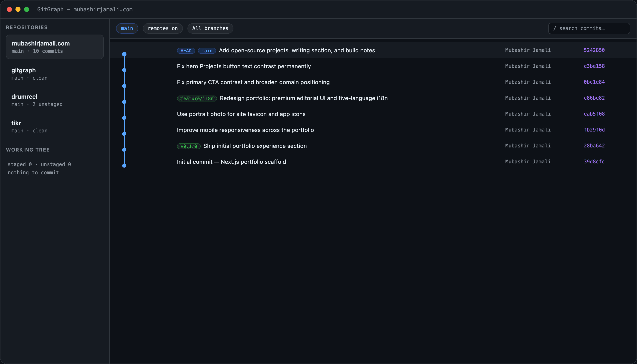Image resolution: width=637 pixels, height=364 pixels.
Task: Click graph node for commit eab5f08
Action: point(124,118)
